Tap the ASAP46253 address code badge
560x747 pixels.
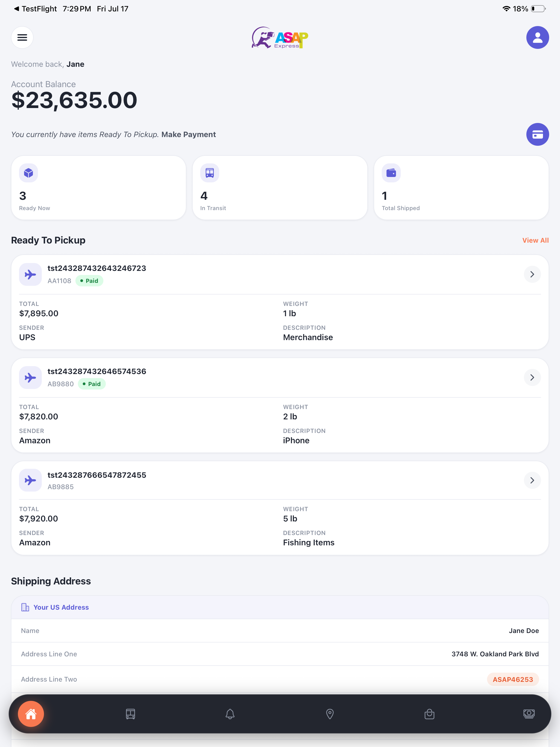pos(513,679)
